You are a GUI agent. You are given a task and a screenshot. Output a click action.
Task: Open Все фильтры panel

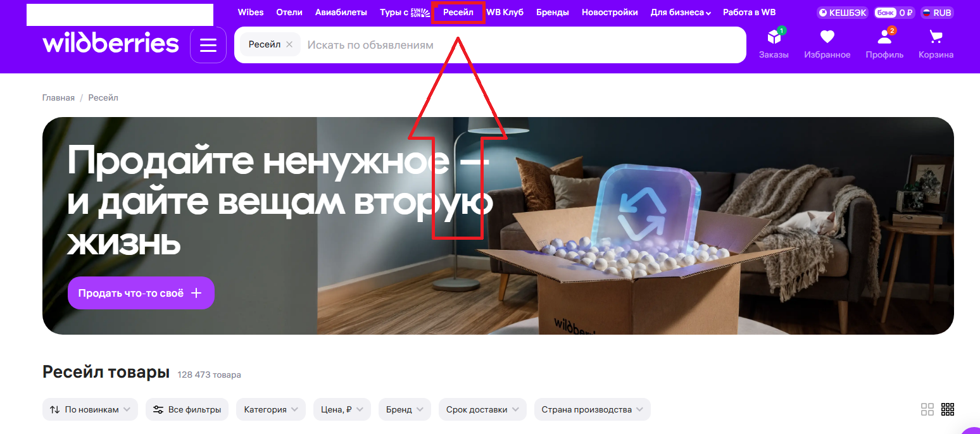coord(187,409)
